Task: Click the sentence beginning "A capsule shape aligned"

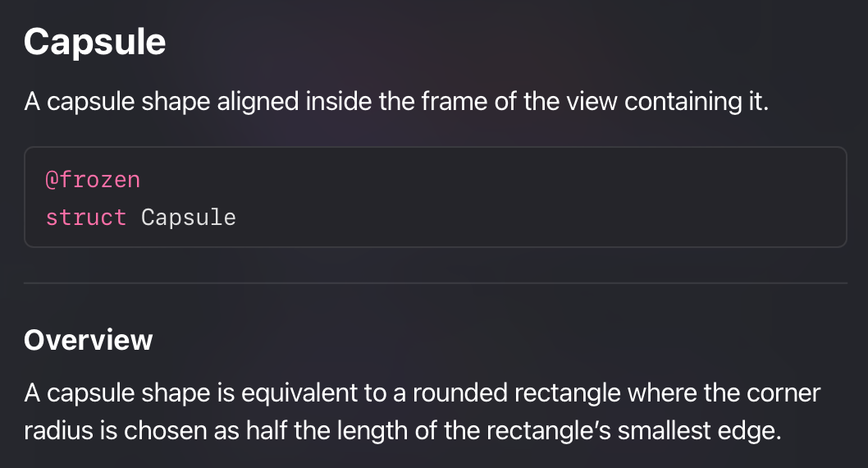Action: click(x=396, y=102)
